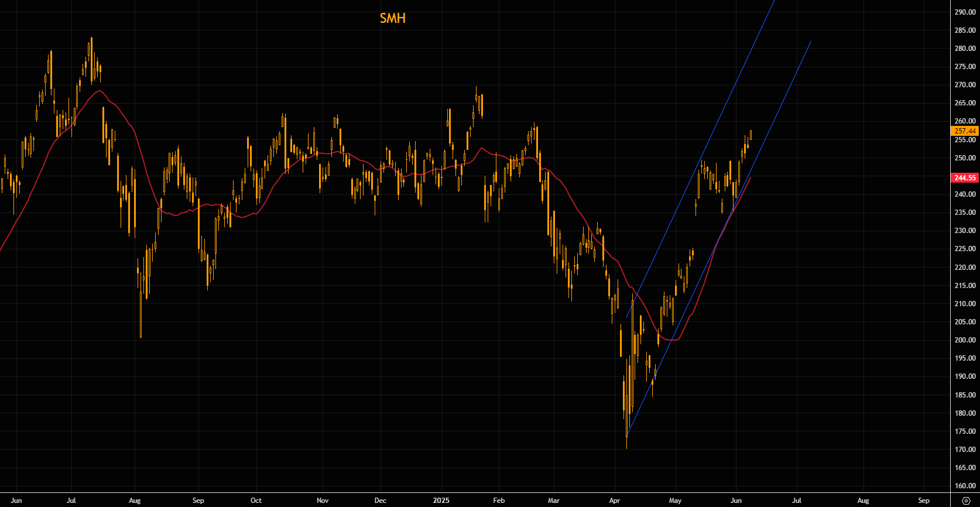Click the 290.00 price scale label

tap(965, 12)
